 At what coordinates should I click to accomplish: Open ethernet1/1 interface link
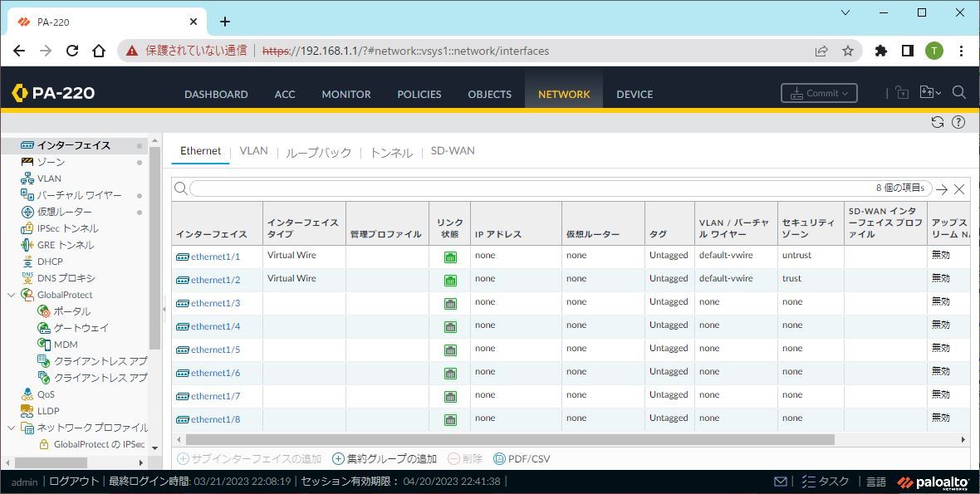216,257
